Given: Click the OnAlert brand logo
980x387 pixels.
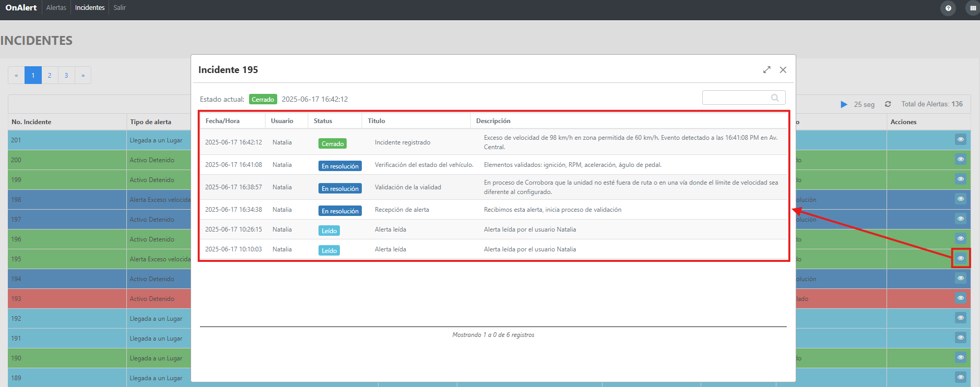Looking at the screenshot, I should point(21,8).
